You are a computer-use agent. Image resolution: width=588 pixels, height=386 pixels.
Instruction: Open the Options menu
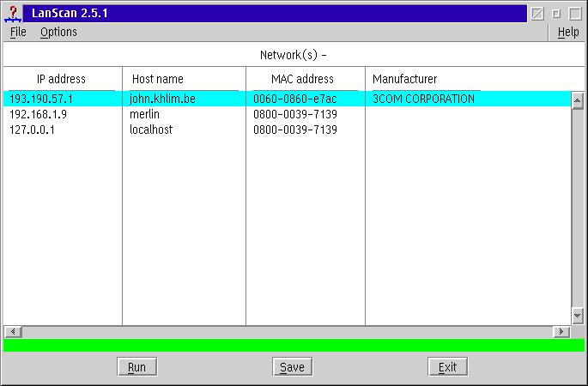point(58,33)
